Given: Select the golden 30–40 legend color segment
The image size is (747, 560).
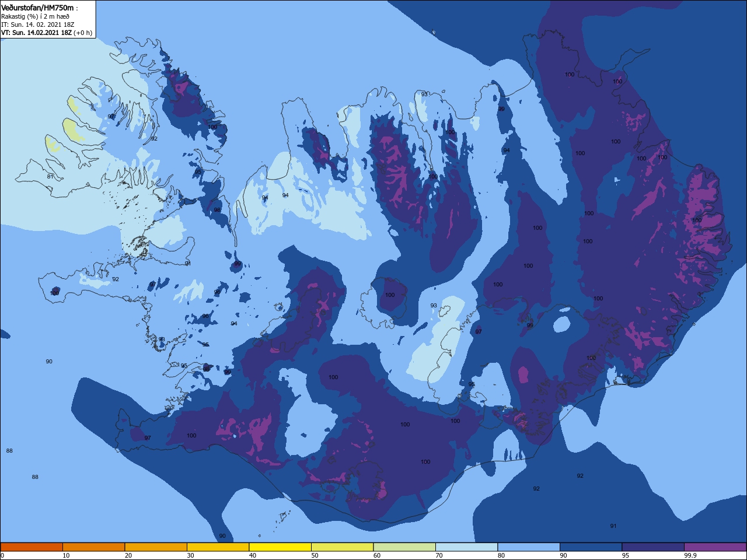Looking at the screenshot, I should (218, 547).
